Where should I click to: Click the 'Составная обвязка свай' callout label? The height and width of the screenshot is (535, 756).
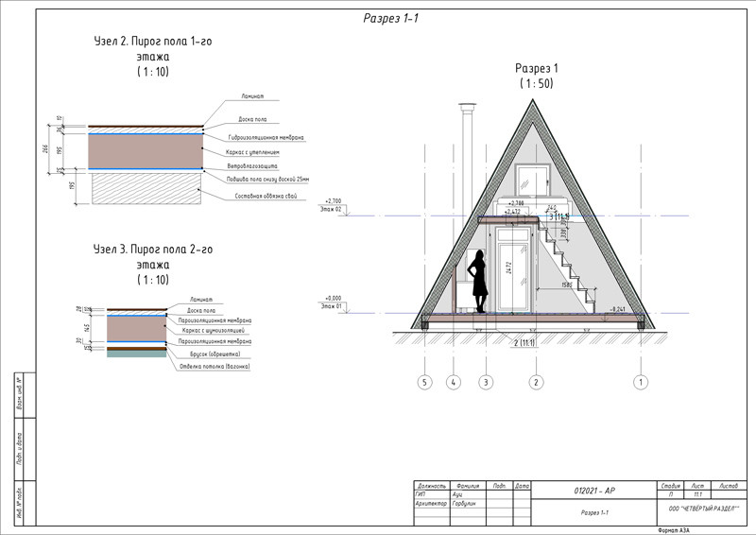(266, 197)
